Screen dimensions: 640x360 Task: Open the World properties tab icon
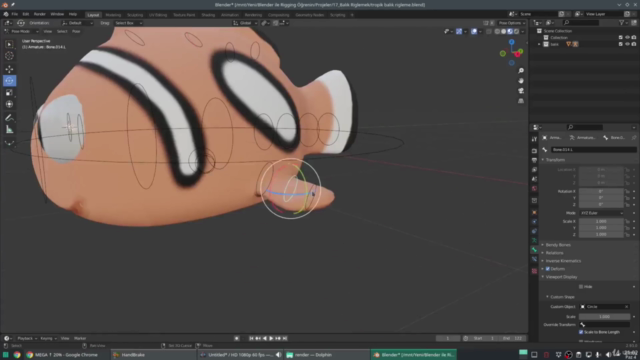tap(534, 188)
